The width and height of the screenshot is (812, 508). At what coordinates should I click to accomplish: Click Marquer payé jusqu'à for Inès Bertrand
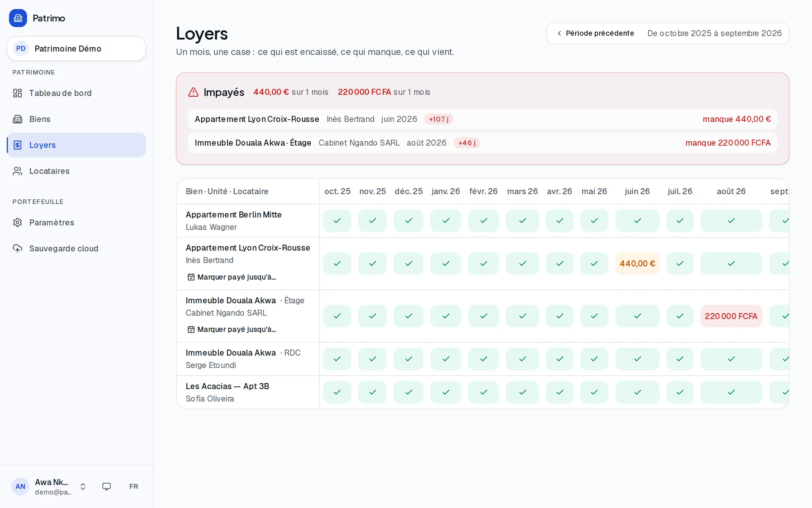click(232, 277)
